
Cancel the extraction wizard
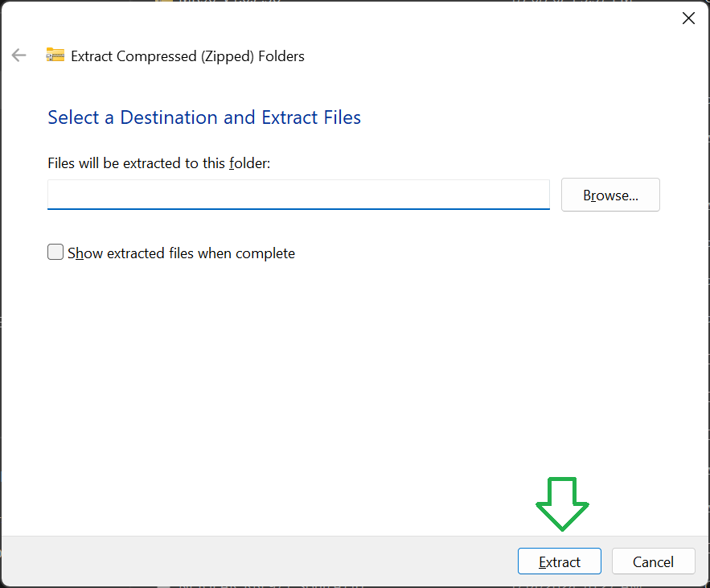pos(653,561)
